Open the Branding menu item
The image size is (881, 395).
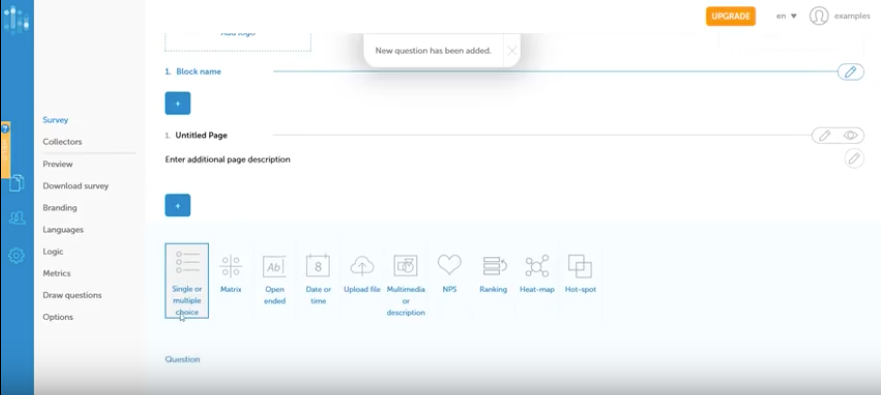pyautogui.click(x=60, y=208)
